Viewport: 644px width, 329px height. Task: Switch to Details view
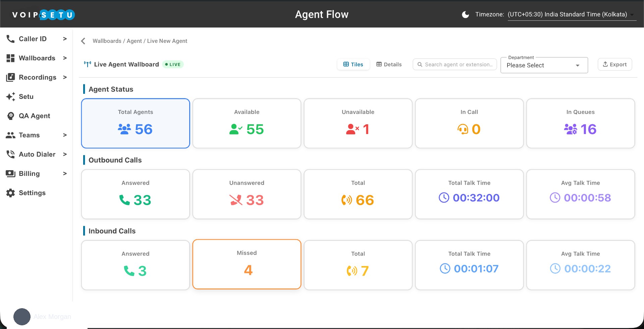pos(389,64)
